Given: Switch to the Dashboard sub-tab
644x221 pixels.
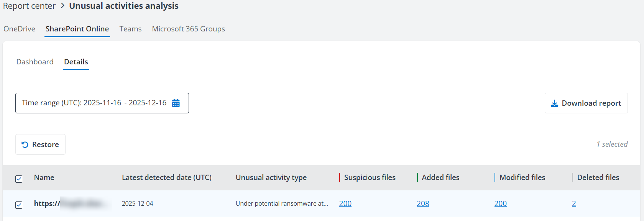Looking at the screenshot, I should [35, 62].
